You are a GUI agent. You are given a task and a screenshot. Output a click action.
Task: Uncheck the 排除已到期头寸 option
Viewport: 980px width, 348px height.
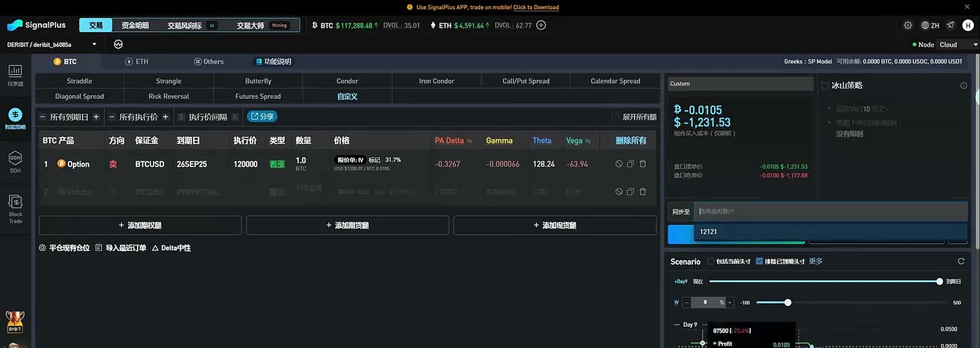pos(759,261)
